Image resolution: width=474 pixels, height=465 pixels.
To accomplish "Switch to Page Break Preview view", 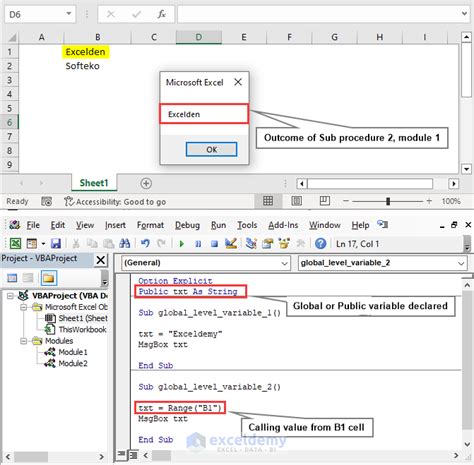I will [x=324, y=201].
